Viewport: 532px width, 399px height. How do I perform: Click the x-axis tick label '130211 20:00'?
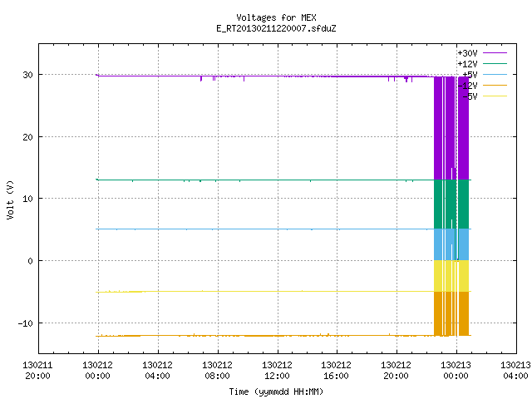point(37,371)
